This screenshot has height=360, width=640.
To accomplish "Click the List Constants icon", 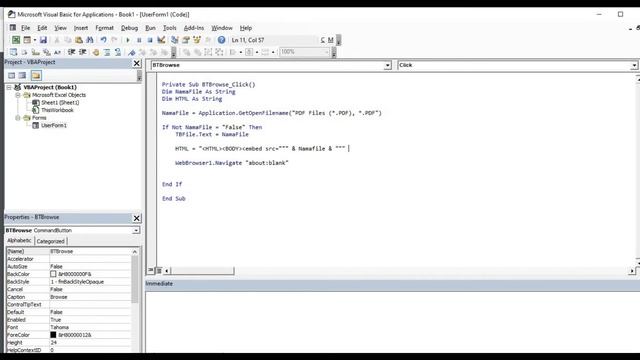I will 24,52.
